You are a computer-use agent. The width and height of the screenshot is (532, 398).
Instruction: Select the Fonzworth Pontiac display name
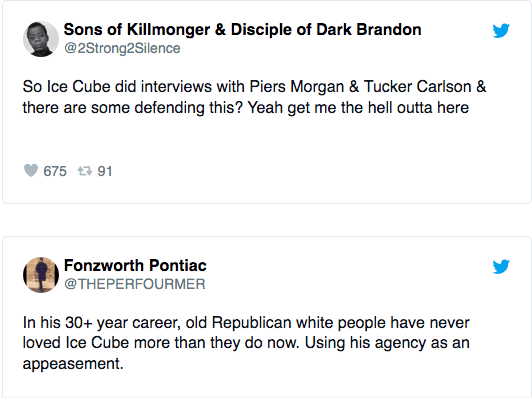click(x=135, y=265)
